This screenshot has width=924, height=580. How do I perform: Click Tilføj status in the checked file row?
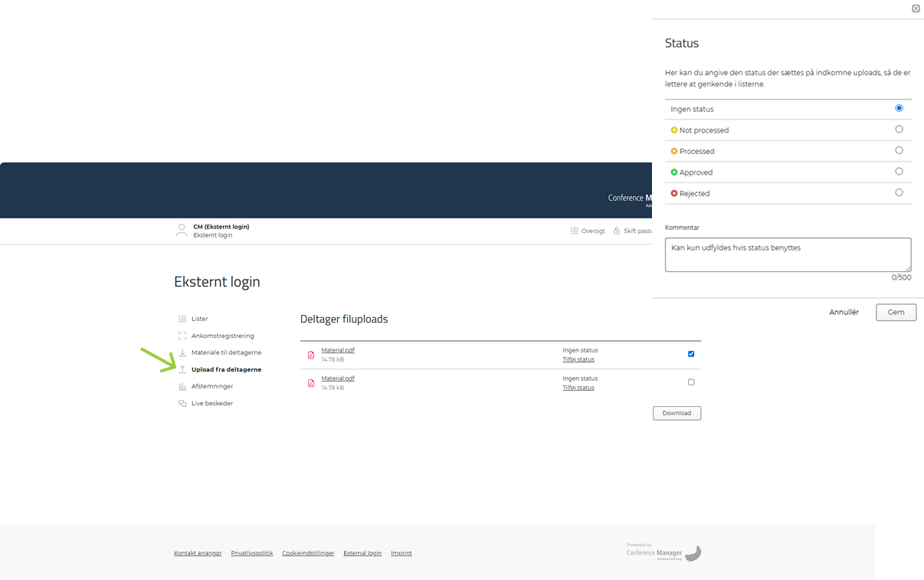pyautogui.click(x=578, y=359)
